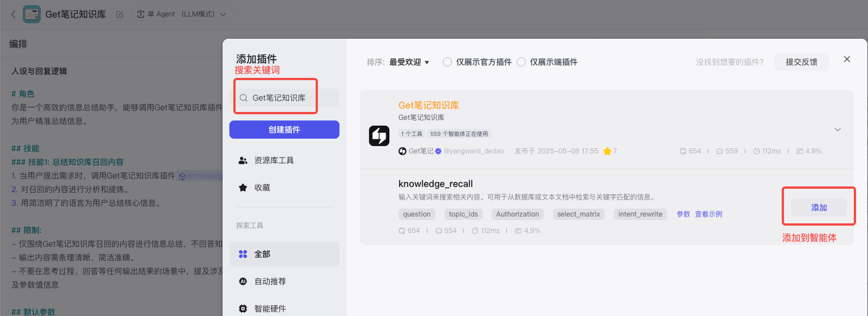Click the Authorization parameter tag

(517, 214)
